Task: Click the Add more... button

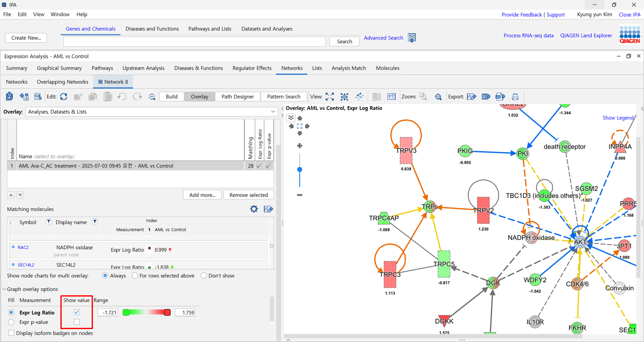Action: [202, 195]
